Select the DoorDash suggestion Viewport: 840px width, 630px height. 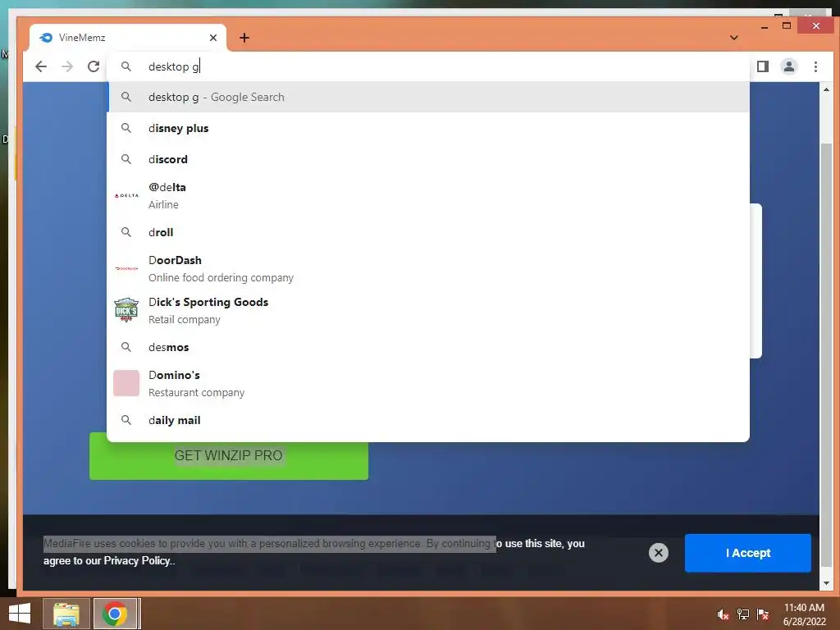pos(428,268)
